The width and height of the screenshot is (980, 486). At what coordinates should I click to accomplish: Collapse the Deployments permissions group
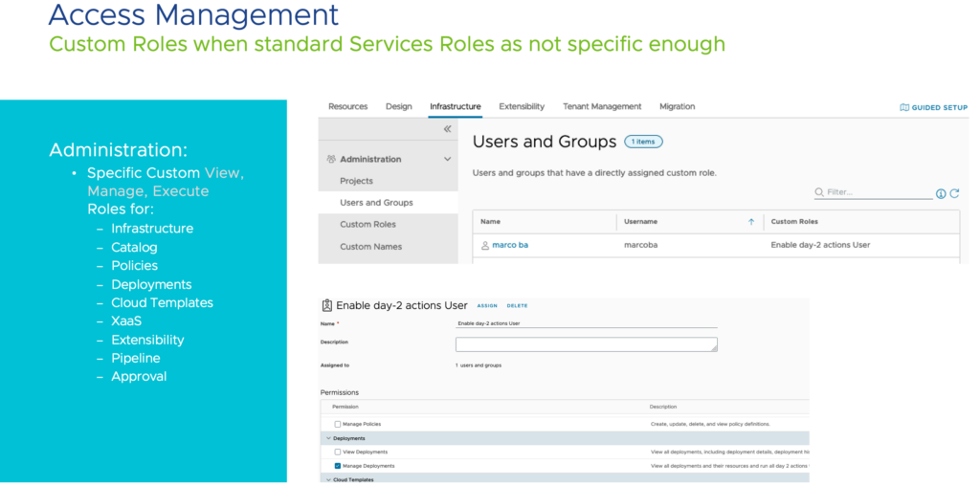[x=328, y=438]
